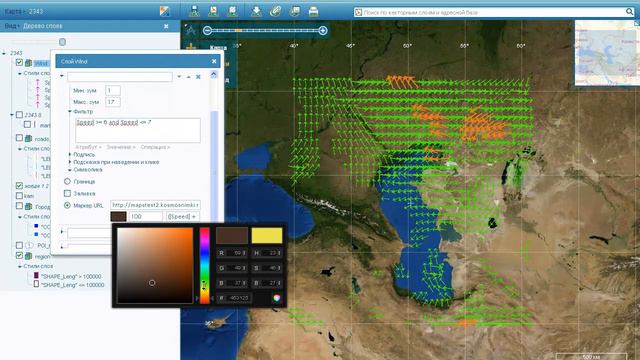
Task: Click the region layer type icon
Action: 29,256
